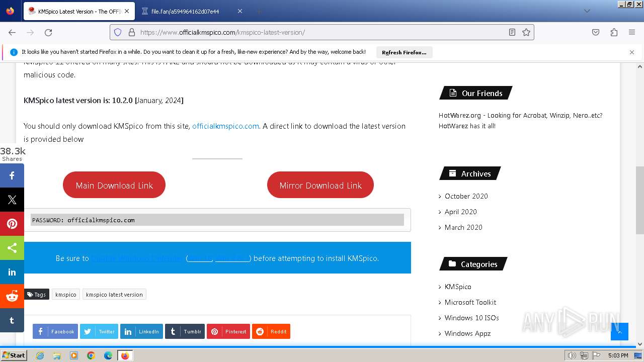This screenshot has height=362, width=644.
Task: Toggle reader view icon in address bar
Action: coord(512,32)
